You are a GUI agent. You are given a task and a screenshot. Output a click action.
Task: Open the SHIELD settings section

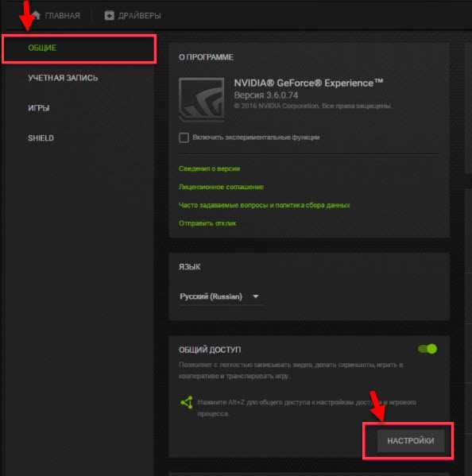[41, 138]
